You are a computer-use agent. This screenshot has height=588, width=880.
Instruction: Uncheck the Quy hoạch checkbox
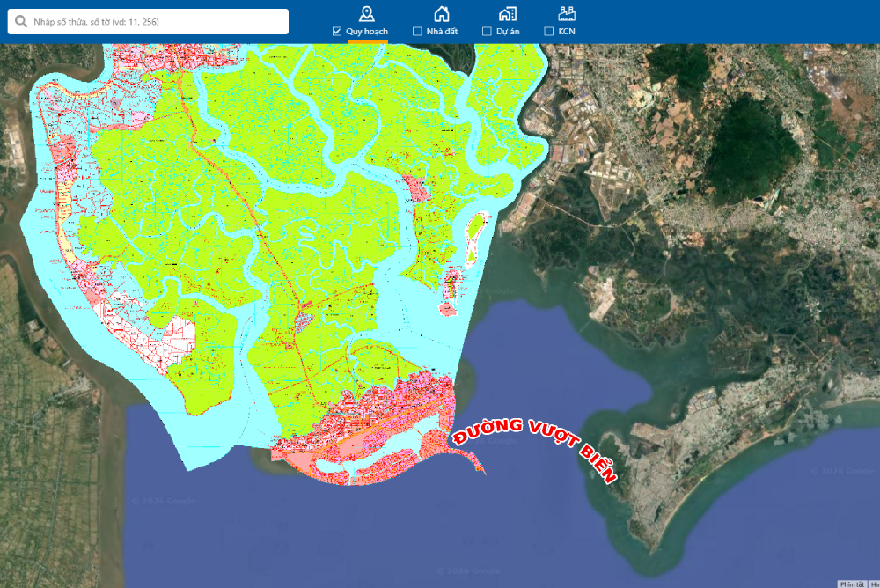[x=337, y=32]
